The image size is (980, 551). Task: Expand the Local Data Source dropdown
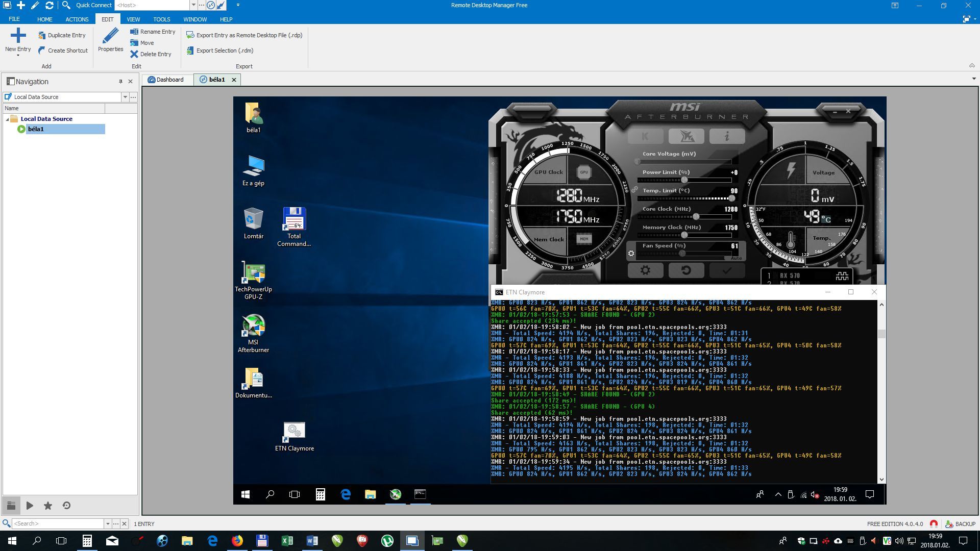coord(125,97)
